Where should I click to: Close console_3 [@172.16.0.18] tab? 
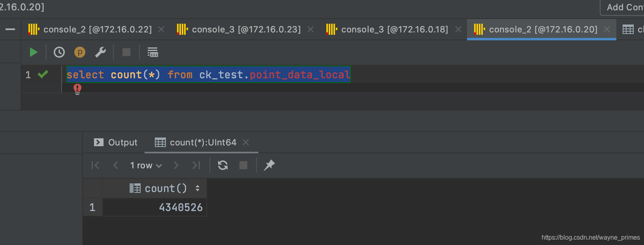point(458,29)
